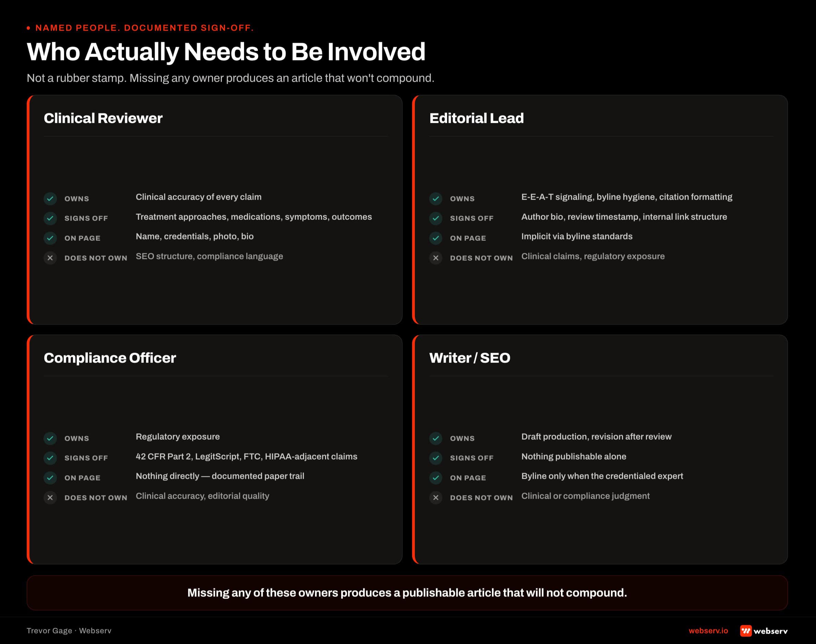Click the subtitle starting Not a rubber stamp
This screenshot has width=816, height=644.
231,78
